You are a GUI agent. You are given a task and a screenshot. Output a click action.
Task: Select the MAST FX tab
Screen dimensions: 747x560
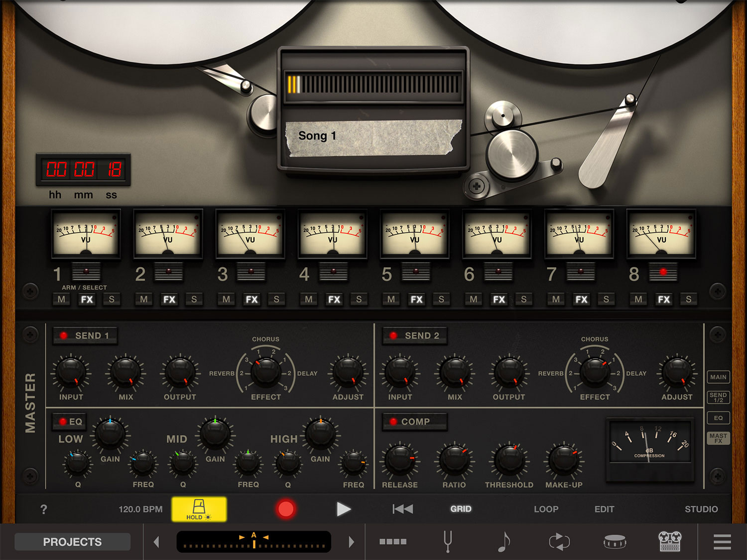coord(718,438)
